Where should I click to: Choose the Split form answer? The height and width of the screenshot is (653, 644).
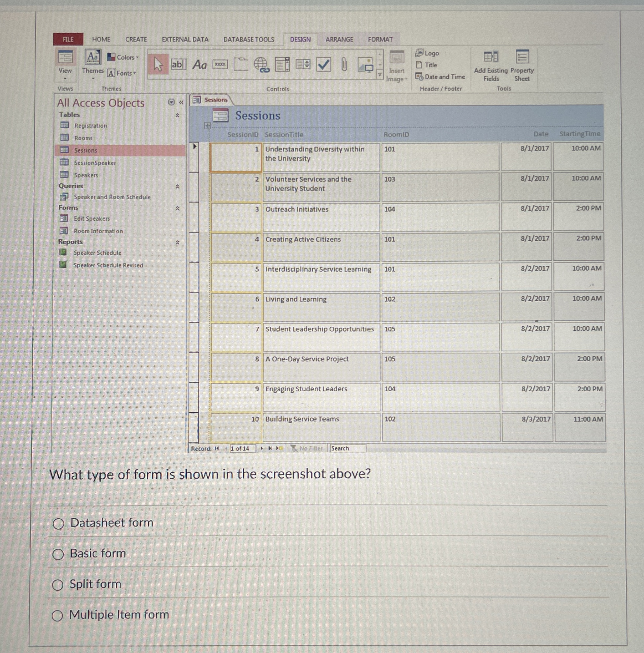coord(59,585)
